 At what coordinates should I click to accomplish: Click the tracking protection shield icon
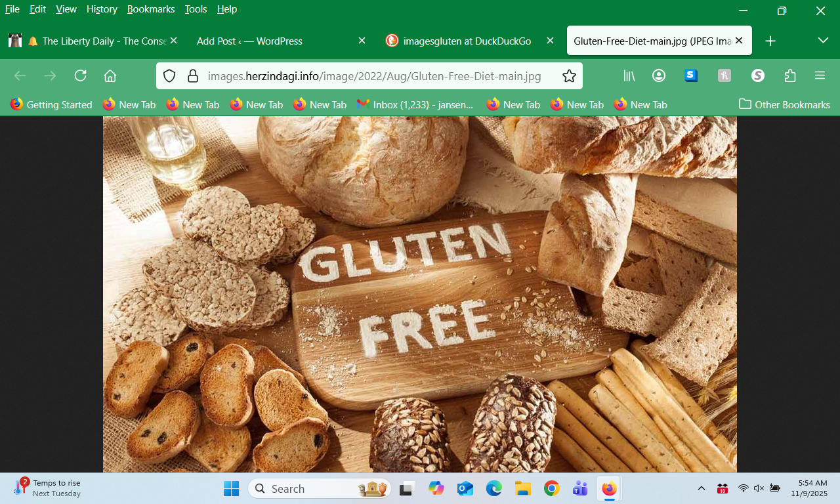click(169, 76)
